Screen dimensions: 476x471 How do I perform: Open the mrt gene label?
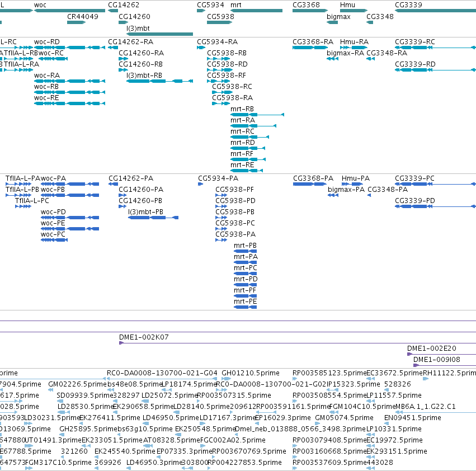click(236, 5)
